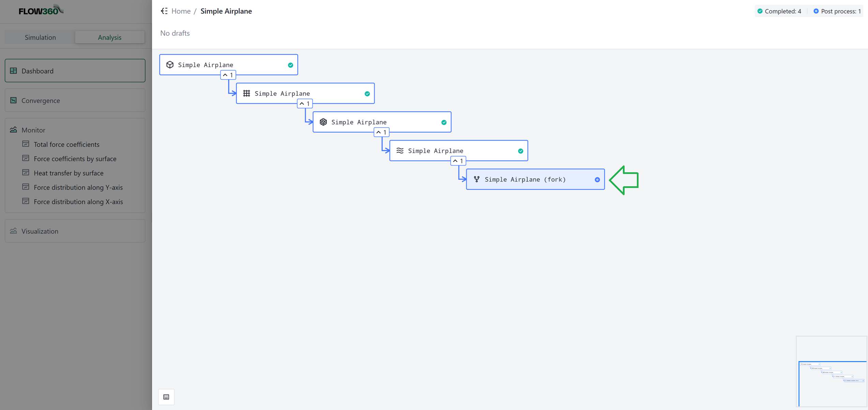Click the flow waves icon on fourth node
The image size is (868, 410).
[x=400, y=150]
